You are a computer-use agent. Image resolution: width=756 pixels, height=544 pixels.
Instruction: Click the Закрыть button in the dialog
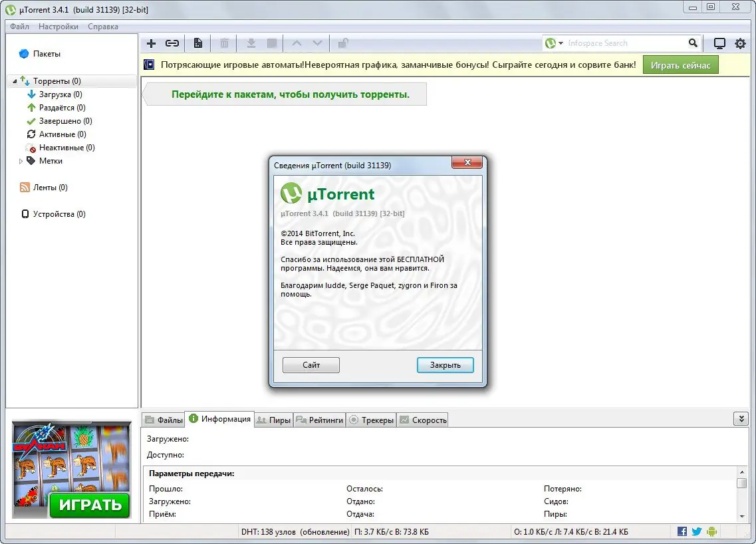[445, 365]
